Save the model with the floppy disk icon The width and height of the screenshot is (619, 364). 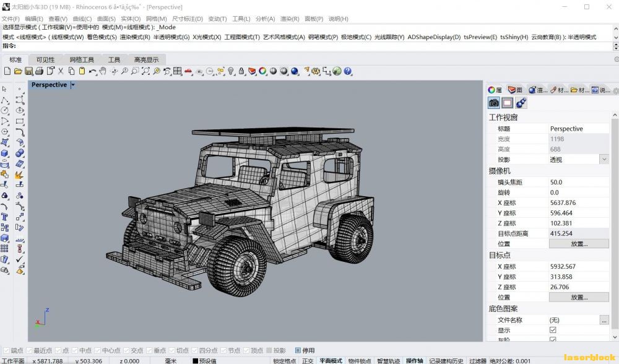coord(28,71)
